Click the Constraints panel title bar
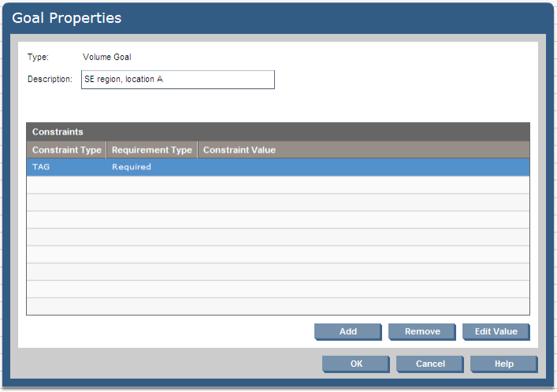This screenshot has width=557, height=392. [277, 131]
